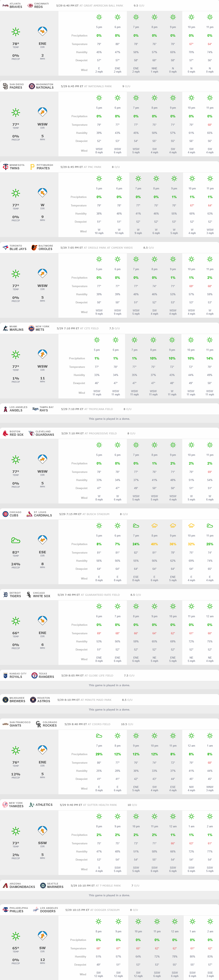The width and height of the screenshot is (219, 980).
Task: Click the Los Angeles Angels logo
Action: click(5, 409)
